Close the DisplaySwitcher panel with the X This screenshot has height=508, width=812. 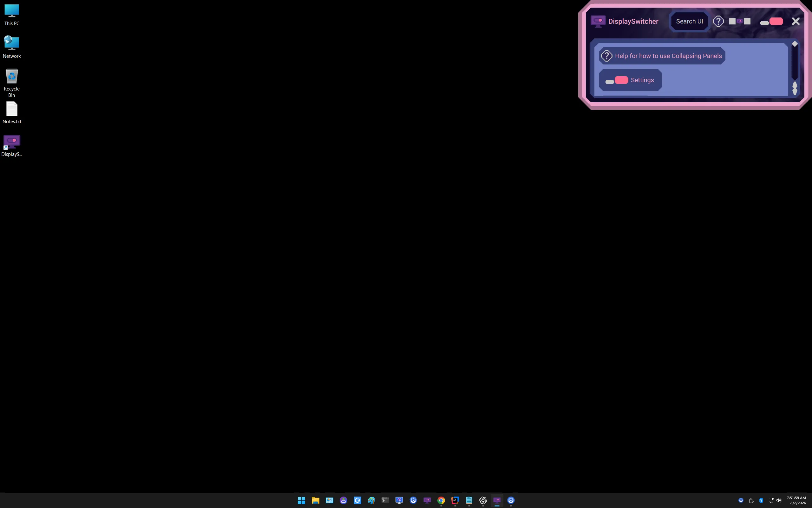pos(796,22)
